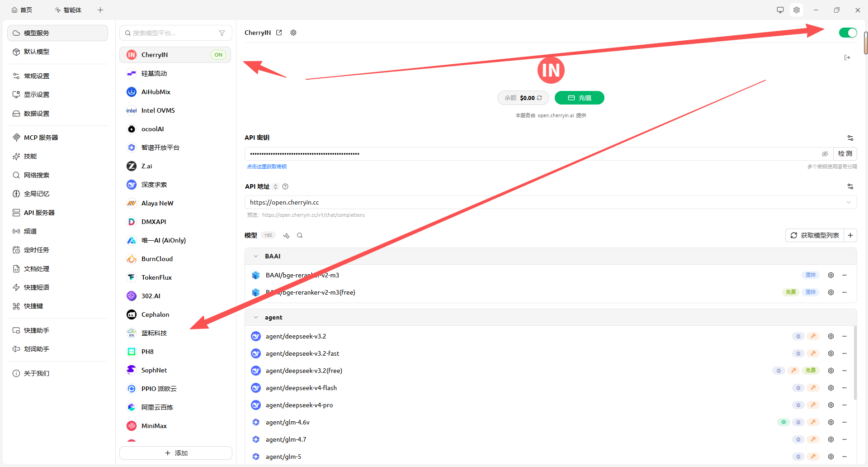
Task: Open 默认模型 settings
Action: click(57, 52)
